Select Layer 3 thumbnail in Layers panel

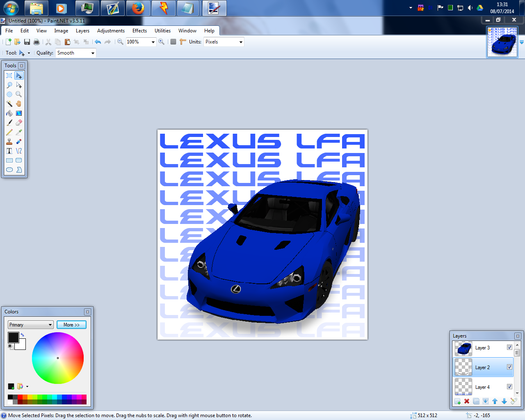click(463, 349)
